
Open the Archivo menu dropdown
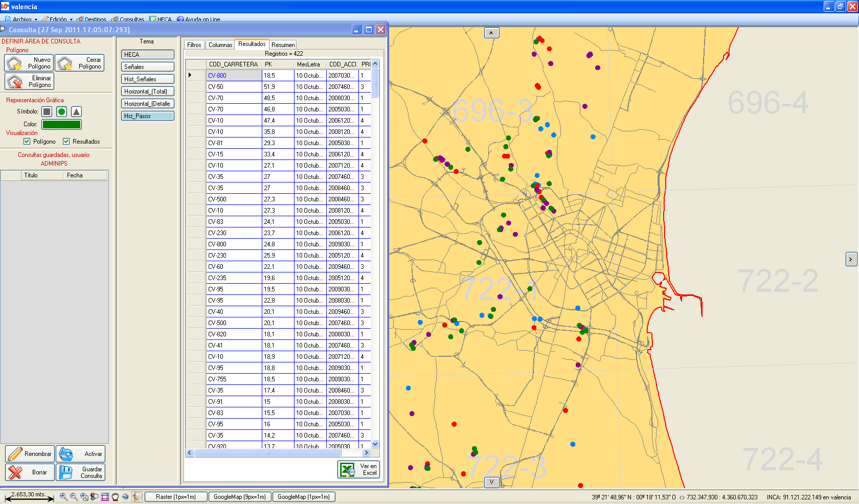[22, 19]
